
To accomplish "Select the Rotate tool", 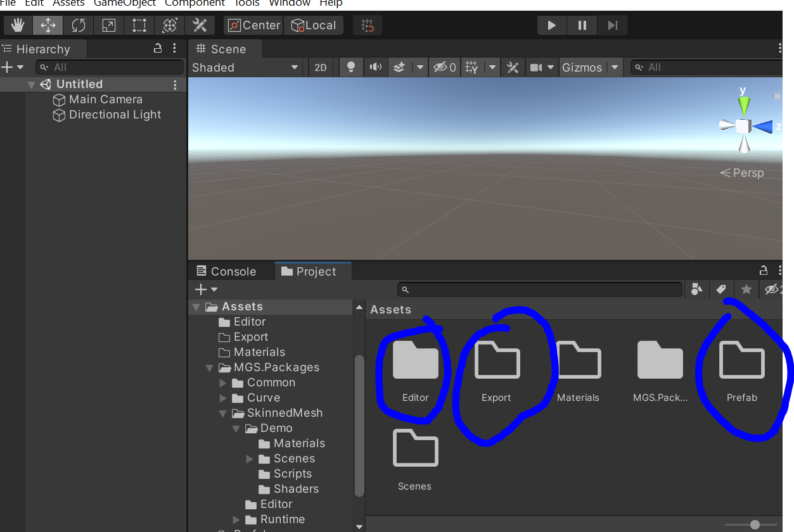I will click(79, 25).
